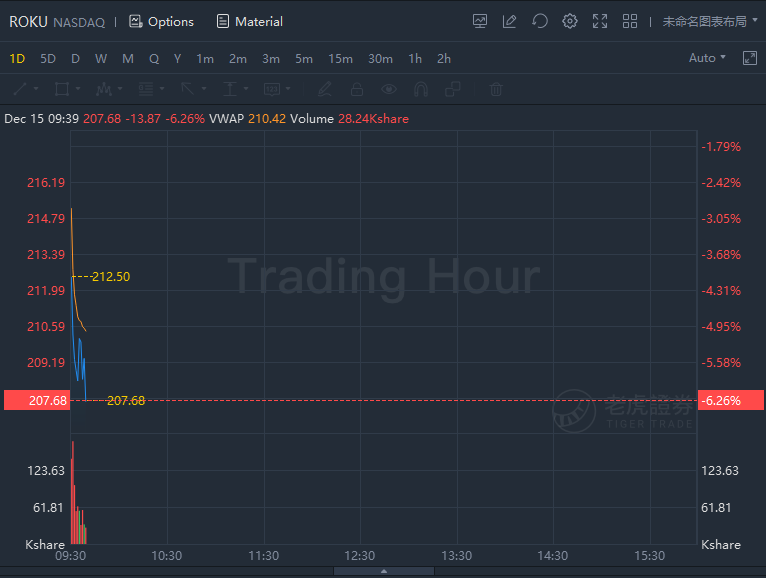The height and width of the screenshot is (578, 766).
Task: Open chart settings gear
Action: pyautogui.click(x=570, y=21)
